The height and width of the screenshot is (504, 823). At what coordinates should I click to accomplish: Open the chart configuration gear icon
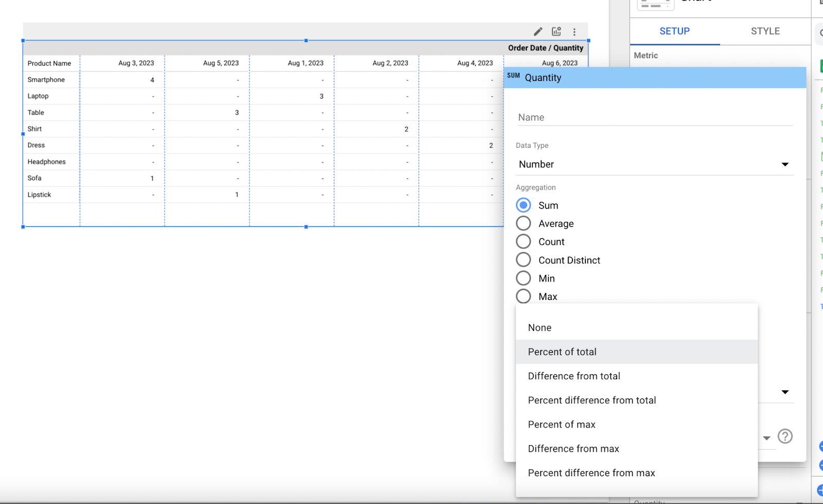click(x=556, y=31)
